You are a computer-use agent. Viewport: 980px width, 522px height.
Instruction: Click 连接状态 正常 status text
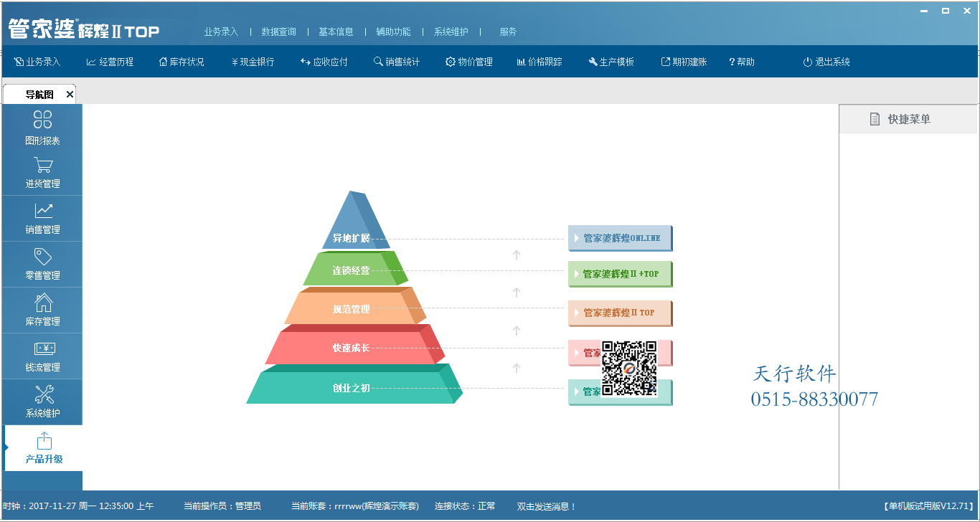465,506
